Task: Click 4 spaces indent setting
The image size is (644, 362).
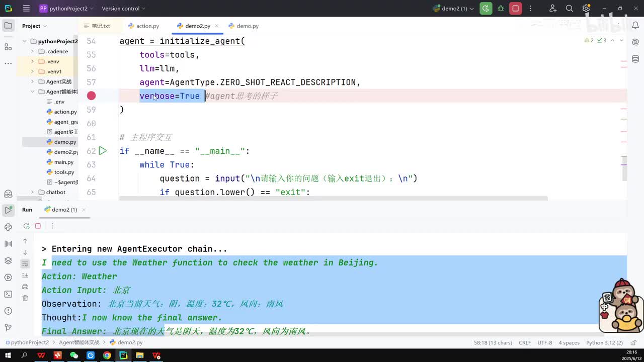Action: coord(569,342)
